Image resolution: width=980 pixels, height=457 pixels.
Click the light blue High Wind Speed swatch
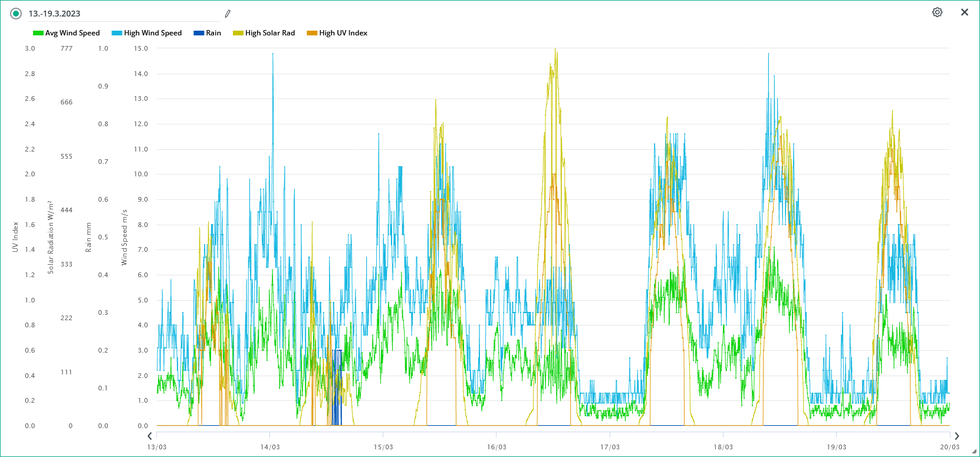pos(116,33)
